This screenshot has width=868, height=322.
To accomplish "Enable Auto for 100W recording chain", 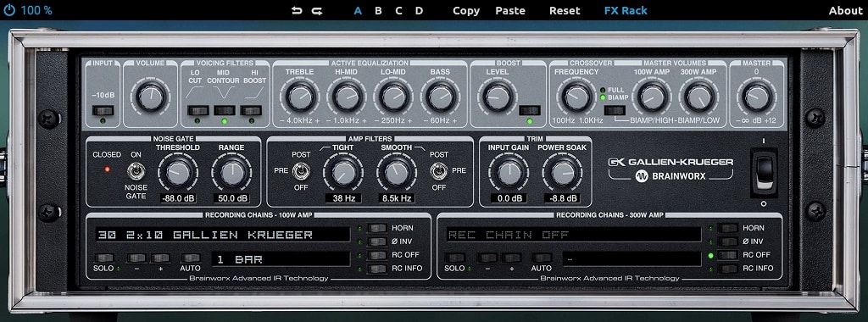I will [191, 258].
